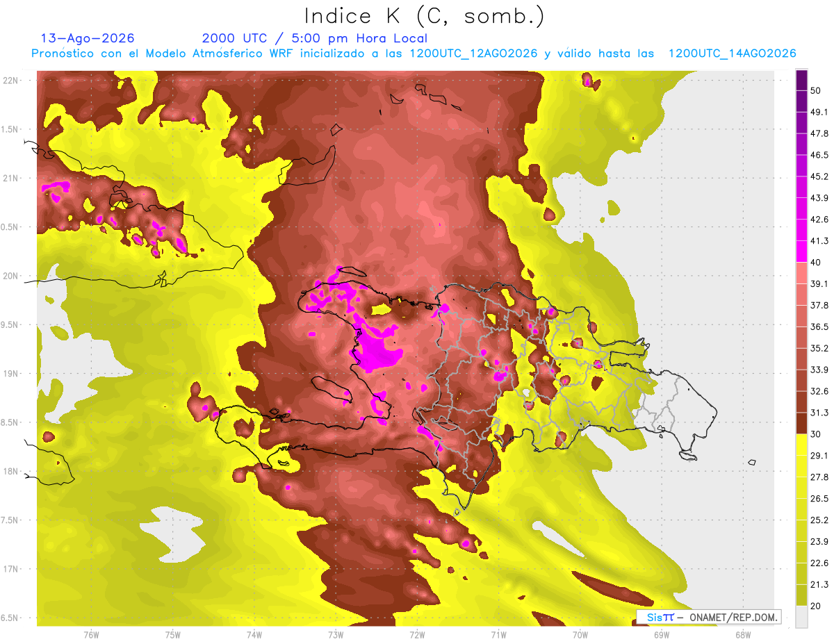Click the "2000 UTC / 5:00 pm Hora Local" text

click(x=315, y=38)
